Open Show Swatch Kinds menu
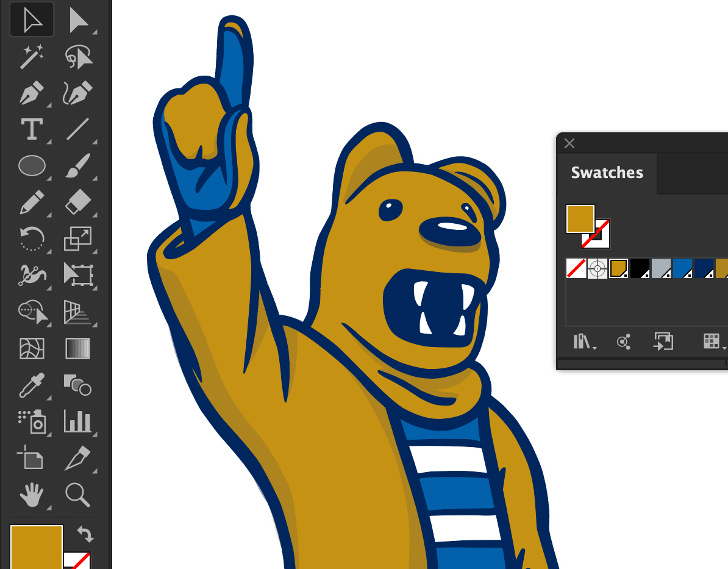This screenshot has height=569, width=728. pyautogui.click(x=713, y=342)
